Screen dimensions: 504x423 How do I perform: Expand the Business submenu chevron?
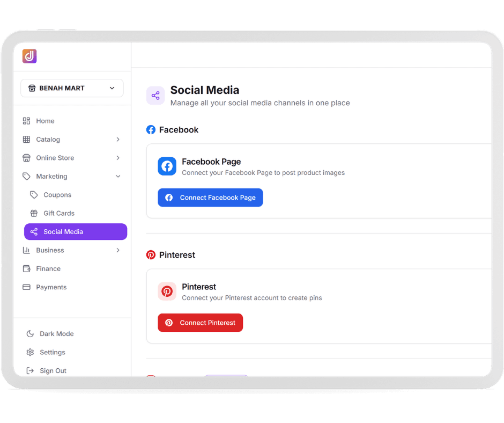coord(118,250)
